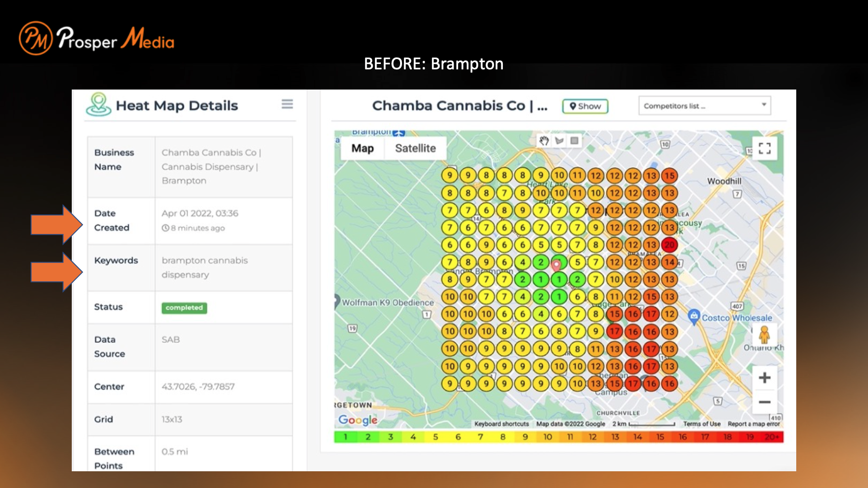This screenshot has width=868, height=488.
Task: Click the red 20+ legend swatch
Action: [x=772, y=437]
